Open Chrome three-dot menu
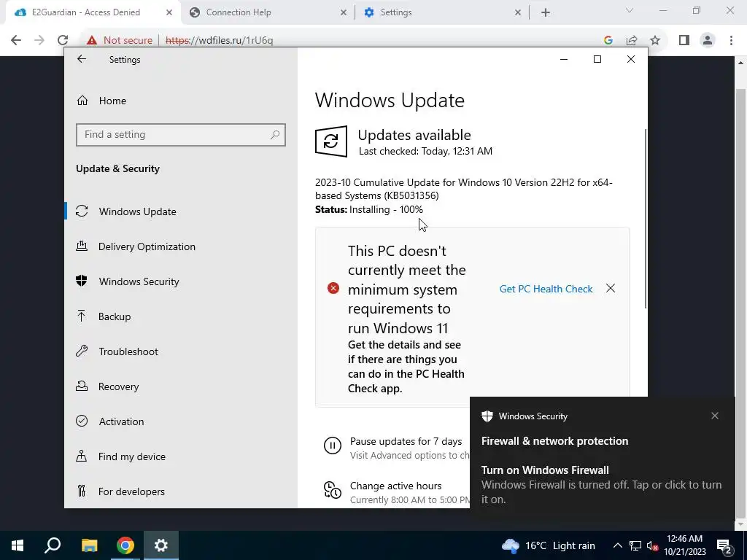This screenshot has width=747, height=560. [x=731, y=41]
